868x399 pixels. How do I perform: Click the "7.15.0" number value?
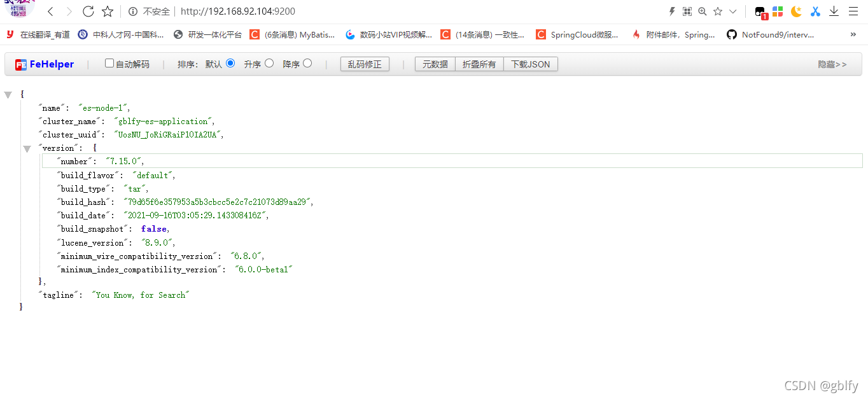pos(125,162)
